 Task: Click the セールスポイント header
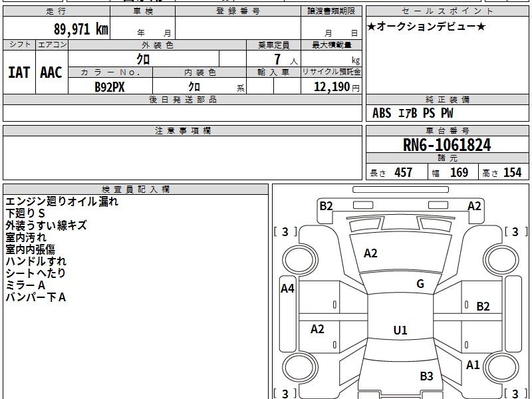pos(447,11)
